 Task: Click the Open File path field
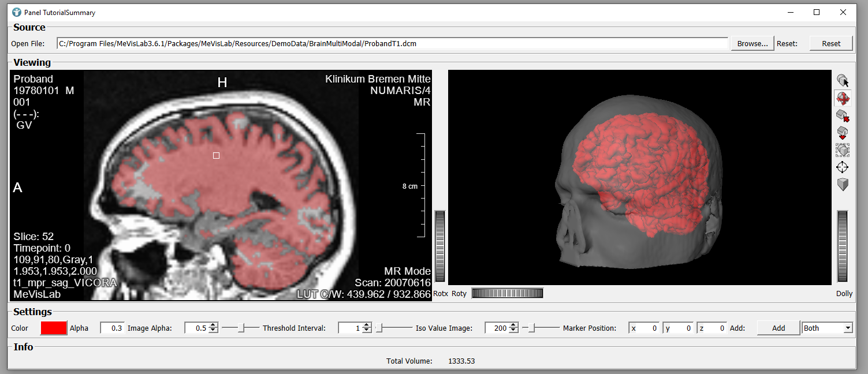click(392, 43)
